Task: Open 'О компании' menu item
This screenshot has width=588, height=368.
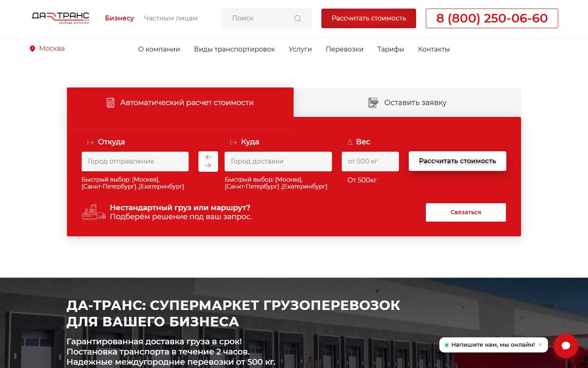Action: tap(159, 49)
